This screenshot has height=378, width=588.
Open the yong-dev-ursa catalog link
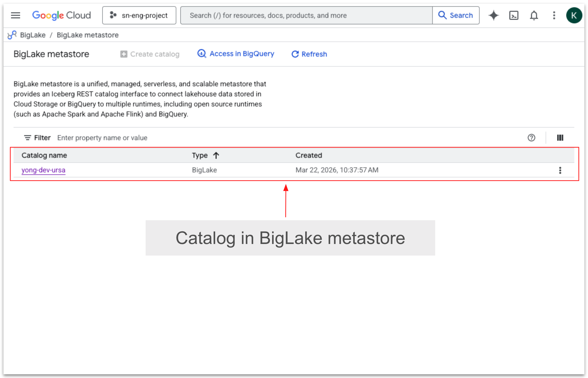coord(43,170)
